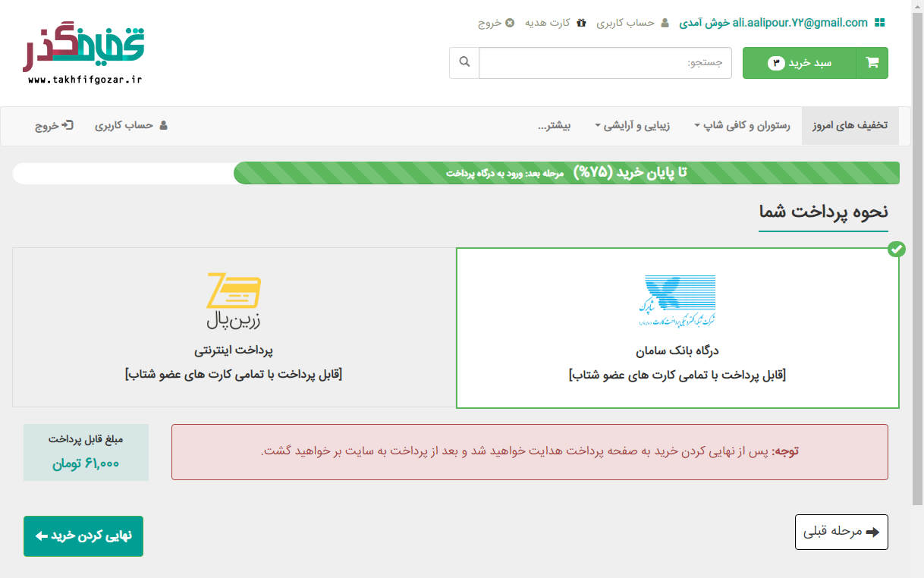
Task: Click the exit icon in navigation bar
Action: (68, 125)
